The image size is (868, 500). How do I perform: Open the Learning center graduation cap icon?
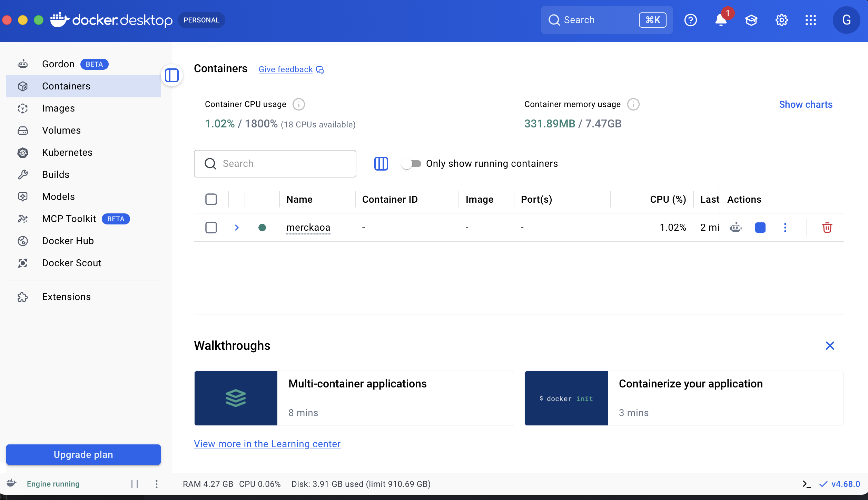click(x=751, y=20)
